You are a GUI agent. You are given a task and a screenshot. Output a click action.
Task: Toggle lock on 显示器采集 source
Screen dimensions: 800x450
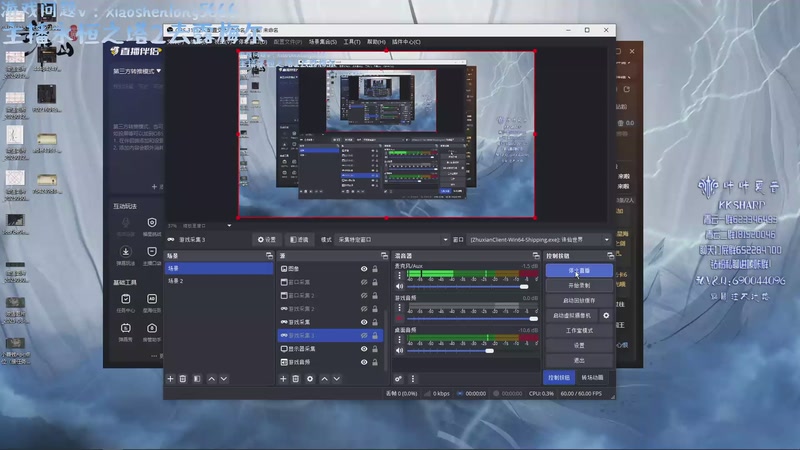(375, 348)
